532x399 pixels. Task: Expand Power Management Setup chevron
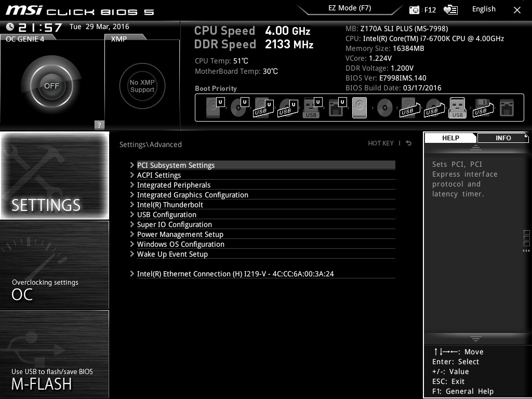tap(132, 234)
